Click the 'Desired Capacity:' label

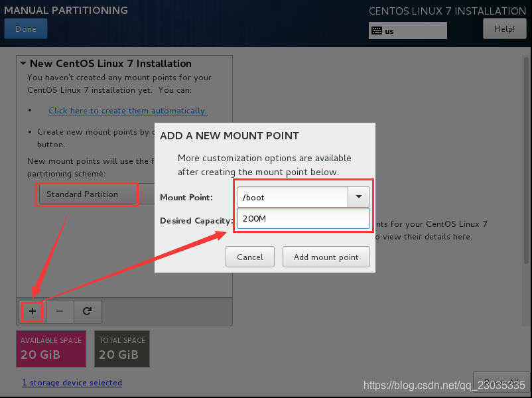pos(196,220)
